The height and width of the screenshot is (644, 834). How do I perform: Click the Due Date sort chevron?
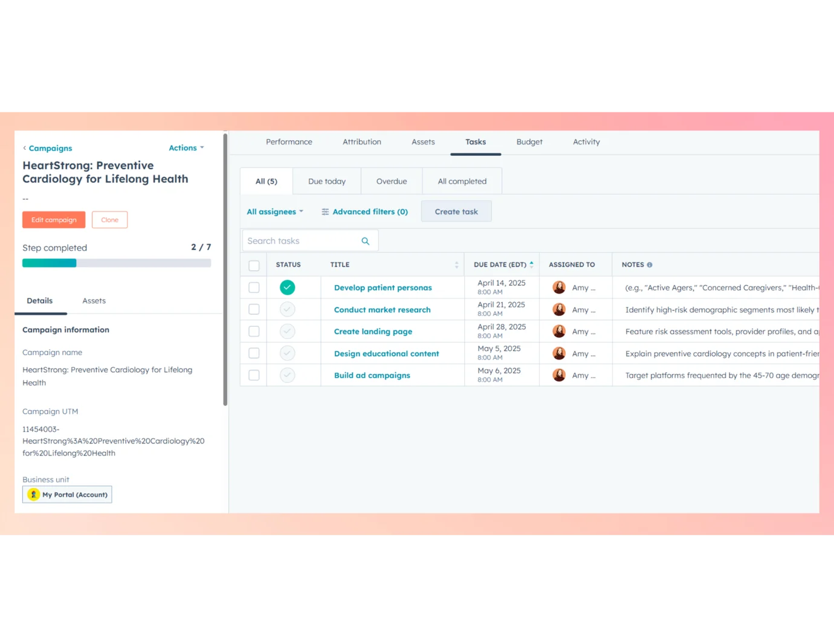[531, 264]
